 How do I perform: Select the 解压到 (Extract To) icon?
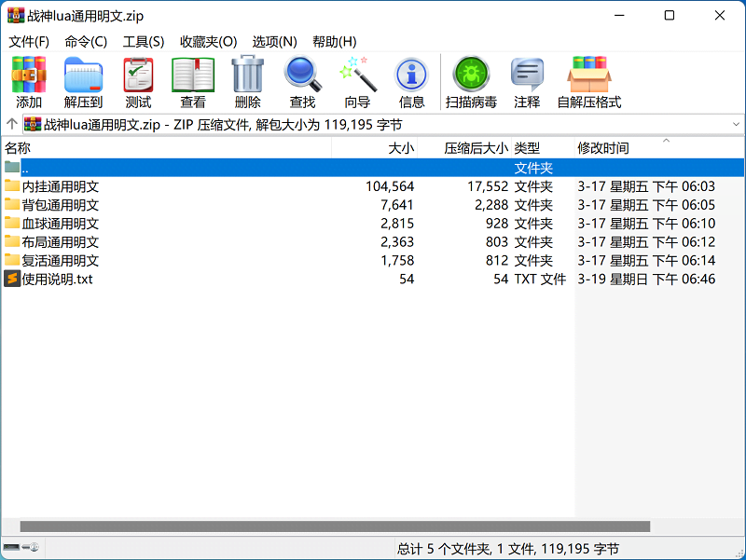click(82, 81)
